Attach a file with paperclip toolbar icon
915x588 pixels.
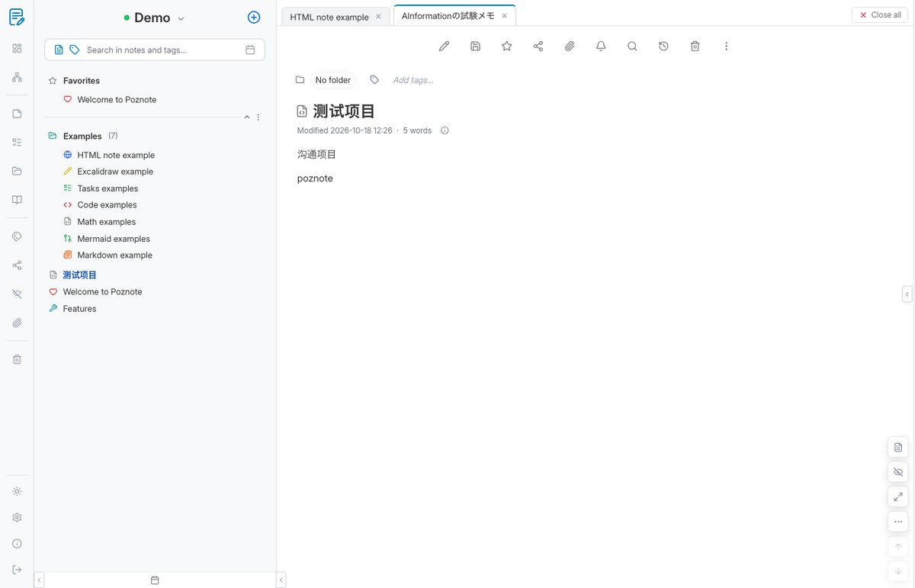pos(570,47)
